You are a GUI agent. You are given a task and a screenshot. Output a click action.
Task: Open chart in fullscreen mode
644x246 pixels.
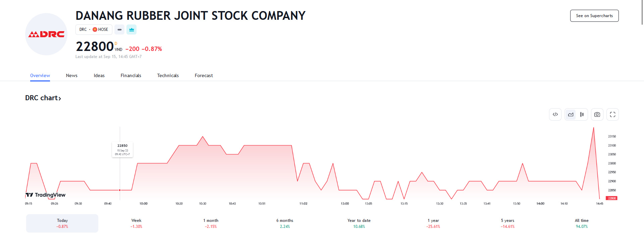pos(612,115)
